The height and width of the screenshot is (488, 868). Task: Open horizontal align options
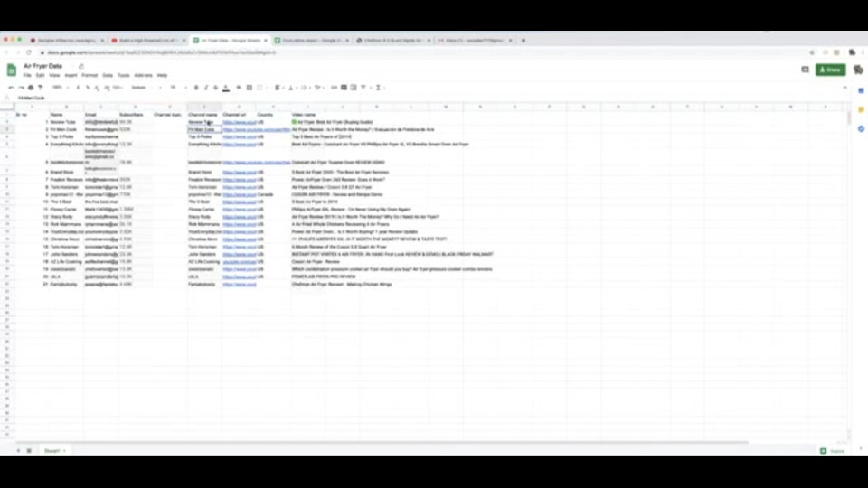278,88
